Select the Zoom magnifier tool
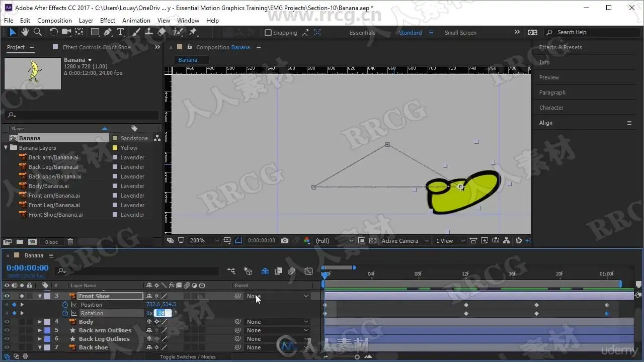Viewport: 644px width, 362px height. pyautogui.click(x=38, y=32)
